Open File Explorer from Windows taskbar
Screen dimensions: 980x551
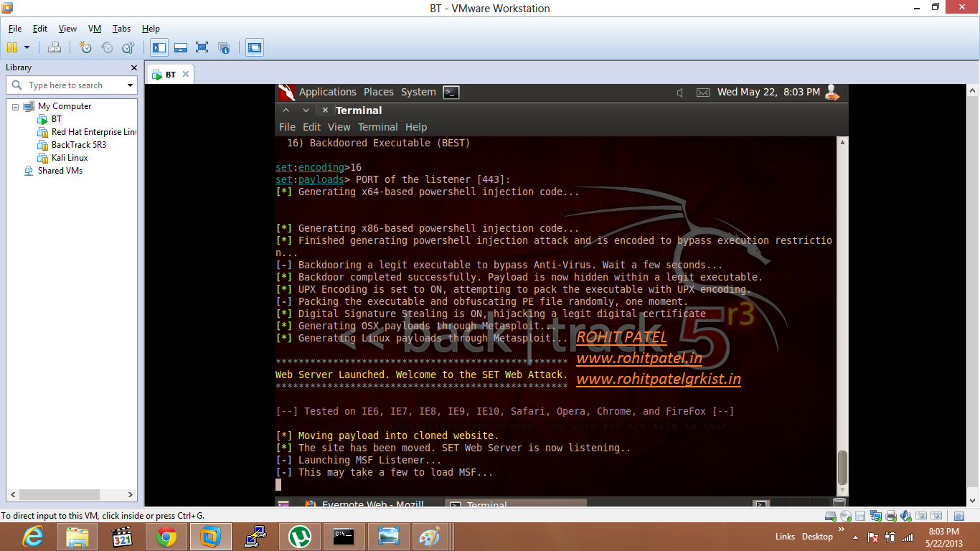click(77, 537)
